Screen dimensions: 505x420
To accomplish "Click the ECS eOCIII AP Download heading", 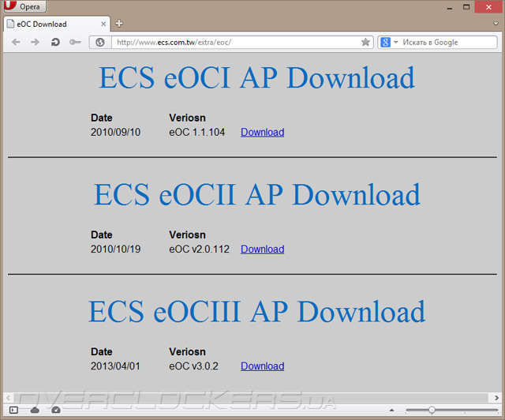I will pos(256,311).
